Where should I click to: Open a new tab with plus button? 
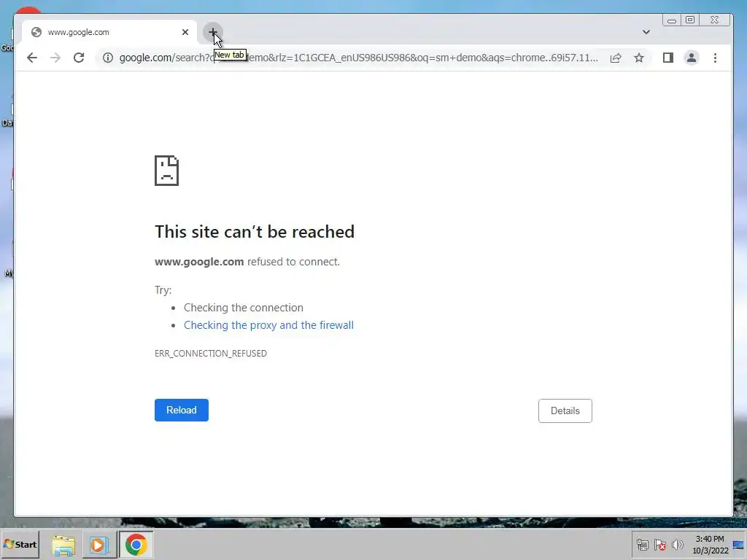[213, 32]
